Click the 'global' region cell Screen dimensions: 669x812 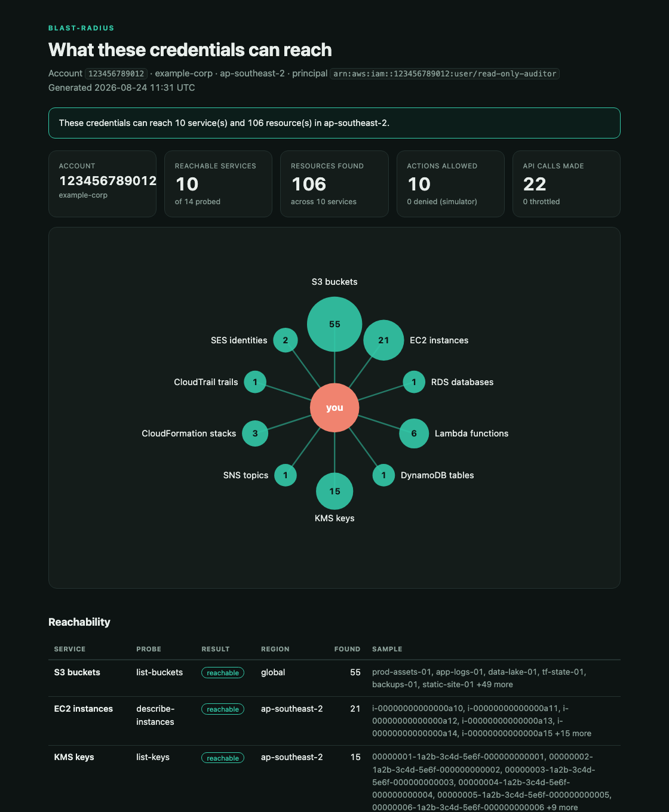[x=273, y=672]
